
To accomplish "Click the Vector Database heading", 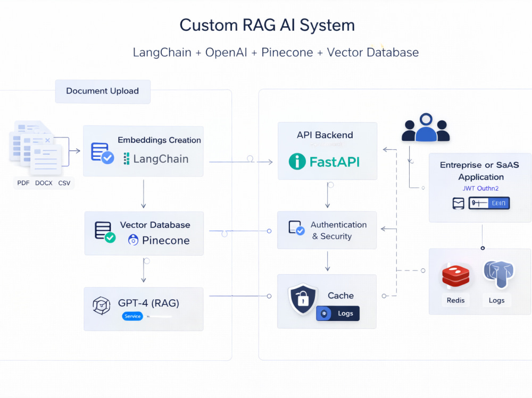I will [x=155, y=225].
